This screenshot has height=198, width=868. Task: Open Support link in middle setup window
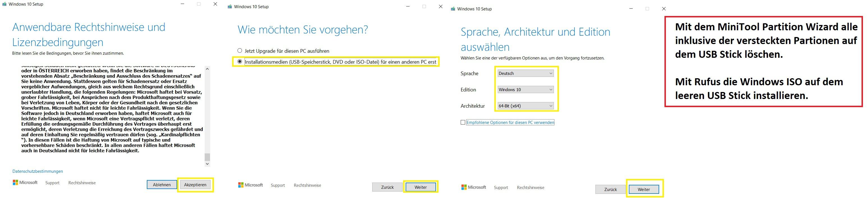point(278,185)
